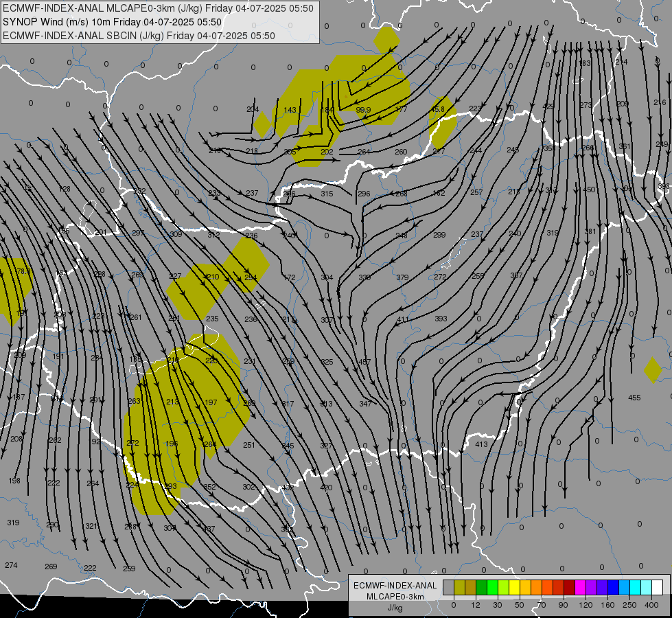Click the map value '78.3'
Image resolution: width=672 pixels, height=618 pixels.
click(23, 271)
